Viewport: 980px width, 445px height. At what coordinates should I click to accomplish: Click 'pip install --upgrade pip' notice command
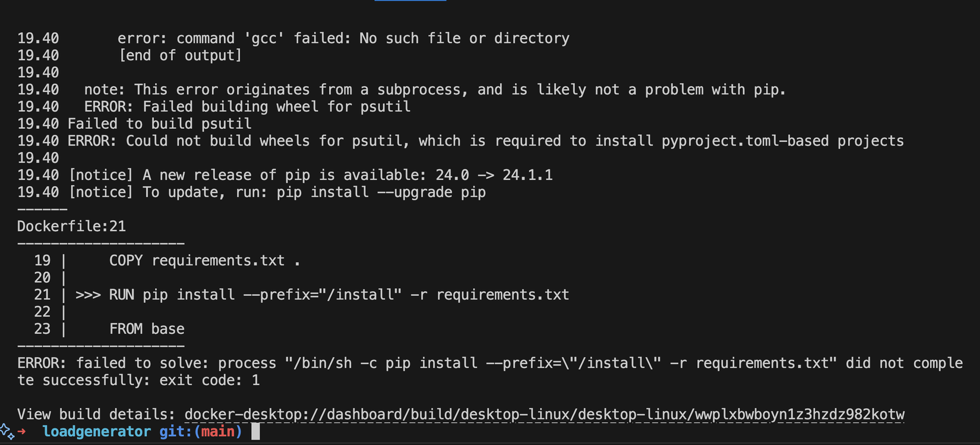point(381,192)
